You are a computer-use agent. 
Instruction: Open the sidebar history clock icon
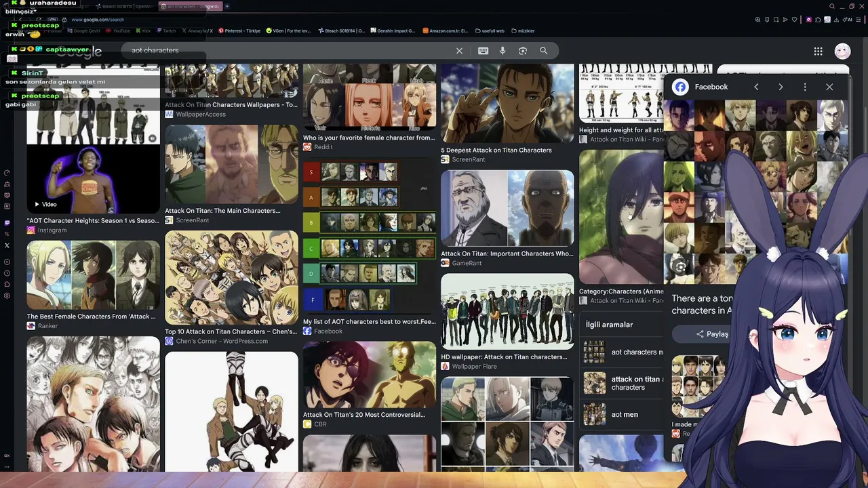point(7,273)
